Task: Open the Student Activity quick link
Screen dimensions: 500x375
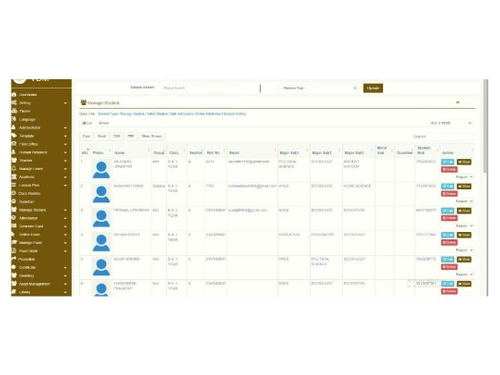Action: pos(235,114)
